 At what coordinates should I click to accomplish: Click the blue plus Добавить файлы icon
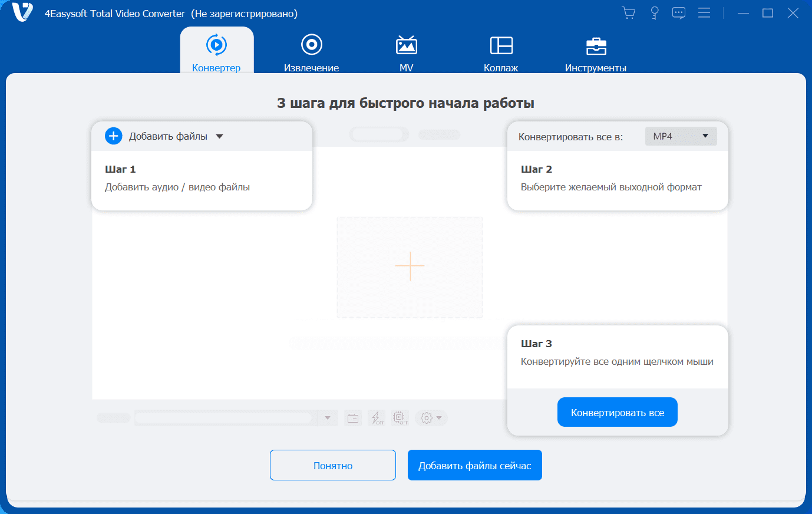click(x=113, y=136)
